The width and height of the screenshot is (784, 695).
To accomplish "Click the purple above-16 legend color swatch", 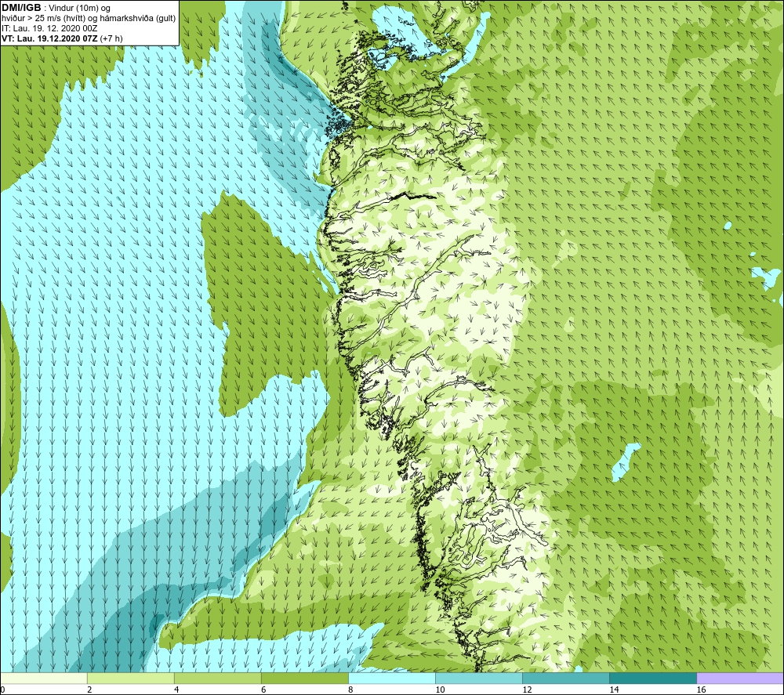I will (740, 678).
